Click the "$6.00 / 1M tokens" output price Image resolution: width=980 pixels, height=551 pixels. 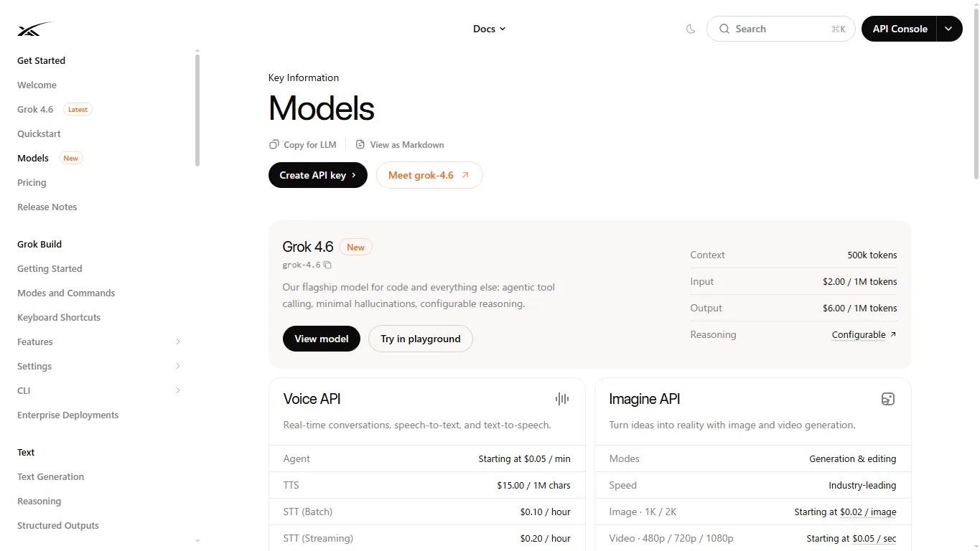(x=860, y=308)
